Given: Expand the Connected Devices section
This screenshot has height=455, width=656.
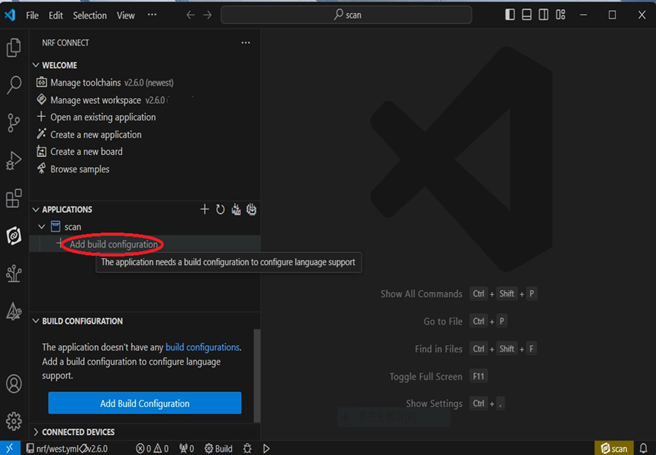Looking at the screenshot, I should tap(37, 432).
